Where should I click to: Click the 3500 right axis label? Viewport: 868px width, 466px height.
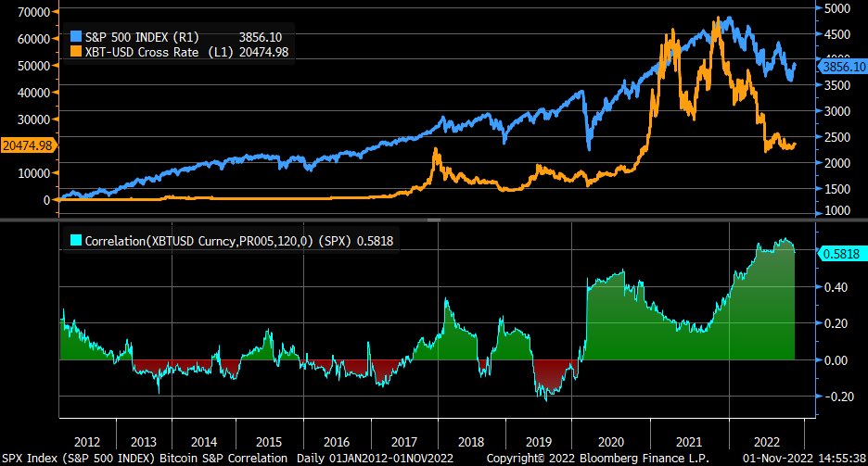[837, 85]
